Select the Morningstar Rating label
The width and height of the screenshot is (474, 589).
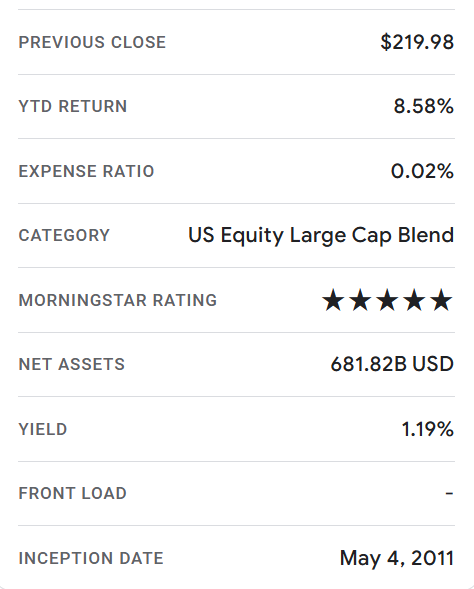coord(118,300)
